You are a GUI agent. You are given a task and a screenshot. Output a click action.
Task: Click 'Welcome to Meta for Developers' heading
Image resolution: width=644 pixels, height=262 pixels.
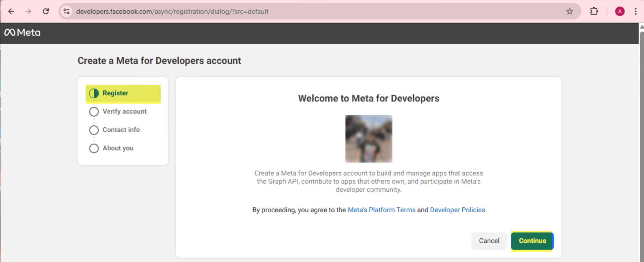point(369,98)
